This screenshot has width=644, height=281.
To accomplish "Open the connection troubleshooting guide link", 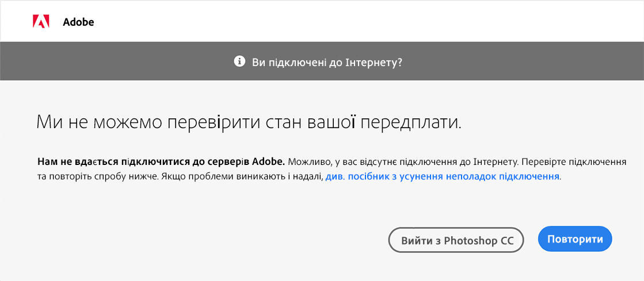I will (443, 177).
